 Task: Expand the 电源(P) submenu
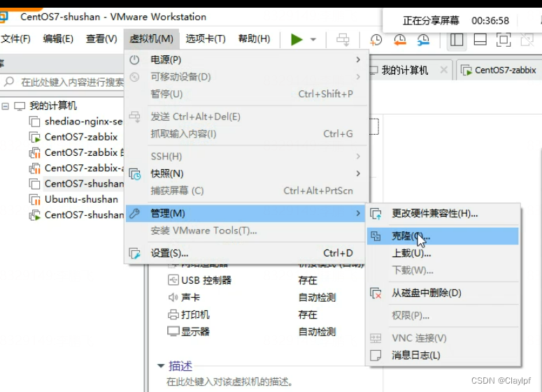tap(246, 60)
